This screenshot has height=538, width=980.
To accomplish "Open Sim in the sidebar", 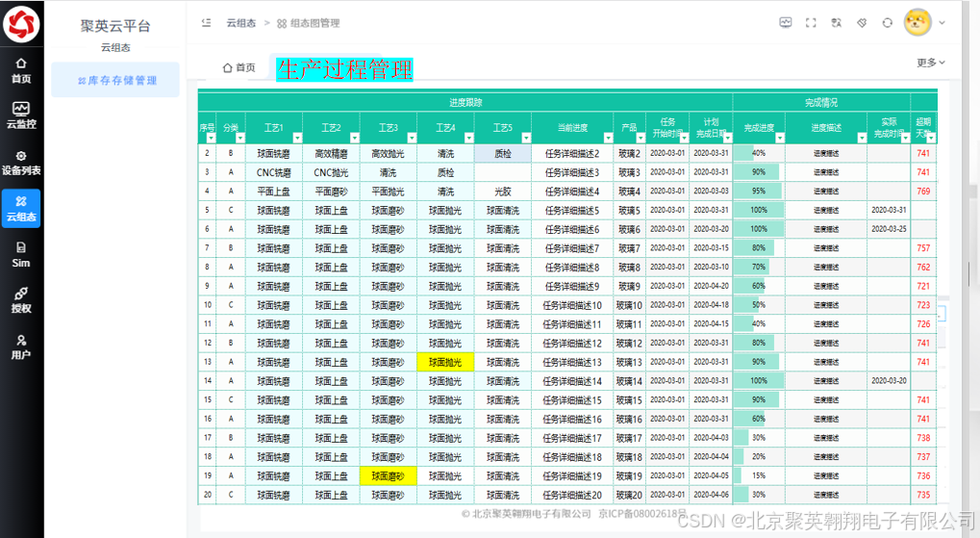I will point(21,255).
